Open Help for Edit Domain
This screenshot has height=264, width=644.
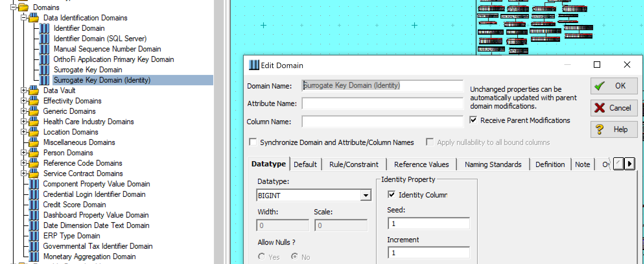pos(614,129)
